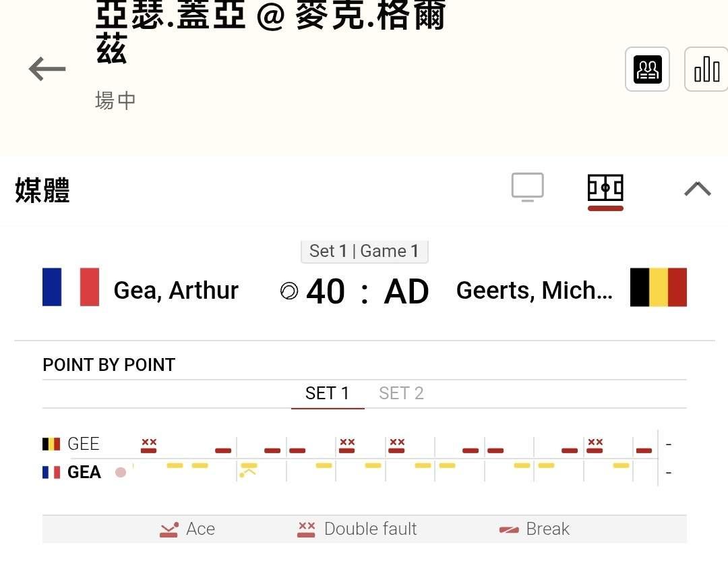Click the serve ball indicator icon

coord(289,291)
